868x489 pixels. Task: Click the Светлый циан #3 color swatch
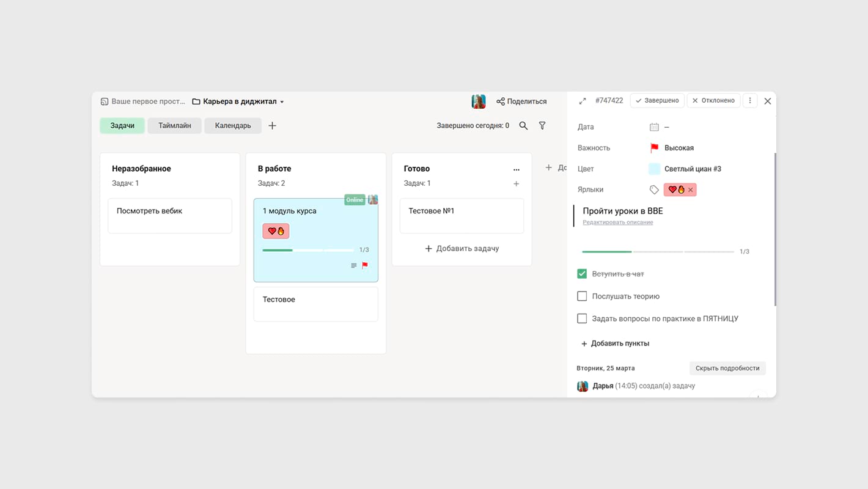click(655, 169)
